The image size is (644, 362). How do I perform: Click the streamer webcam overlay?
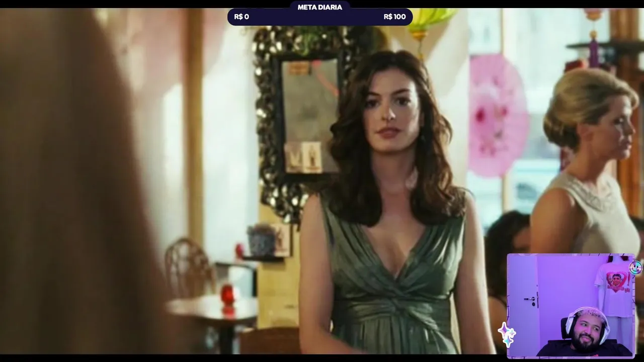click(571, 306)
